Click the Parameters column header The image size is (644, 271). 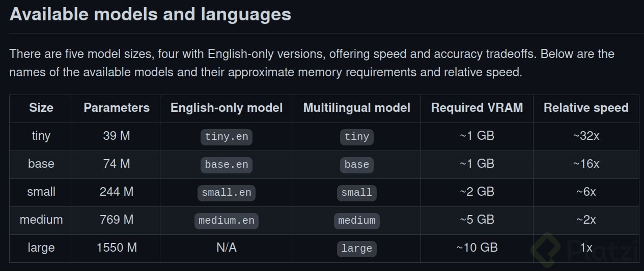[117, 108]
